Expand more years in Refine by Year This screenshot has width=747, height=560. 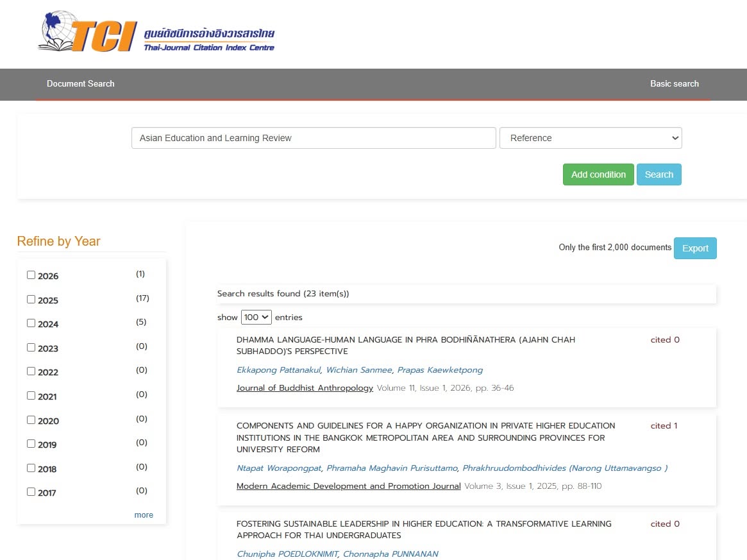pyautogui.click(x=144, y=515)
